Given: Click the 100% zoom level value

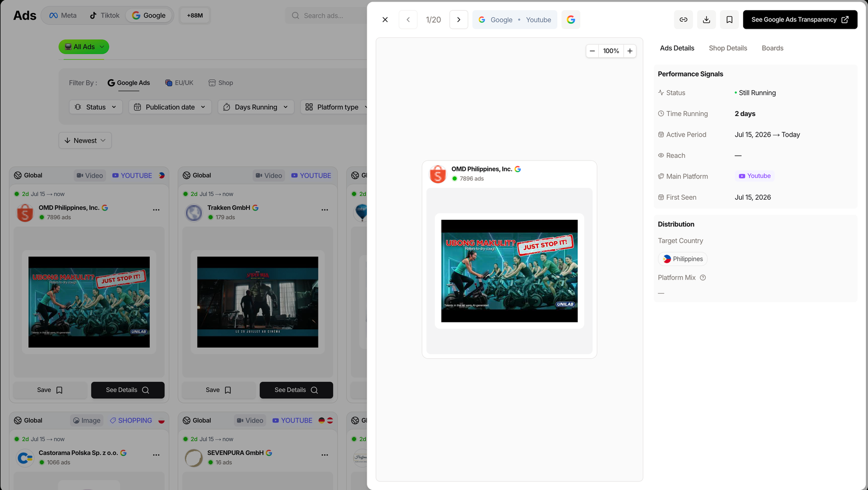Looking at the screenshot, I should 611,51.
